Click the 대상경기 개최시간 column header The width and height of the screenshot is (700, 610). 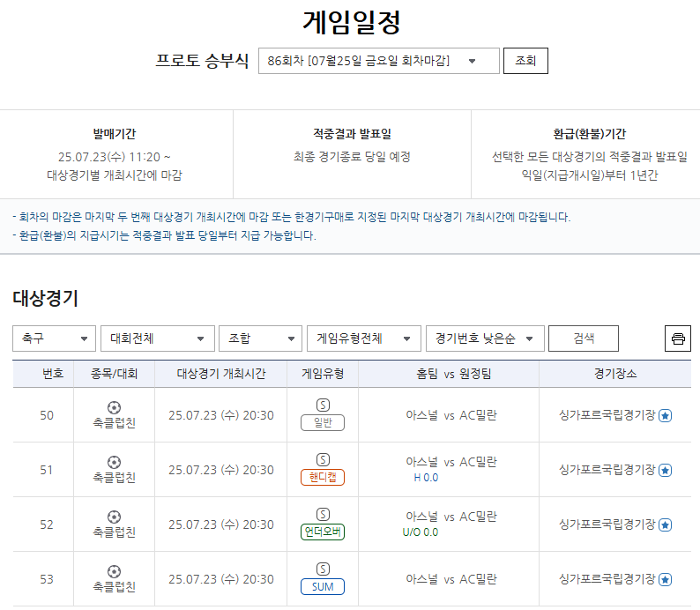pos(221,374)
